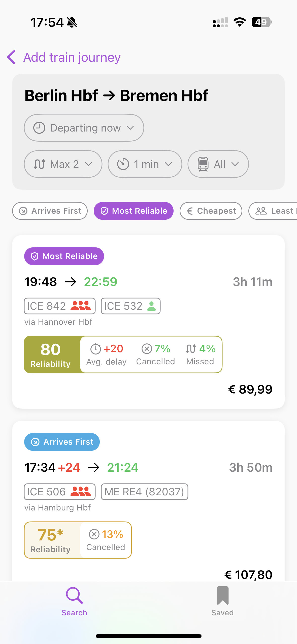Tap the Search magnifier icon
Viewport: 297px width, 644px height.
click(x=74, y=596)
